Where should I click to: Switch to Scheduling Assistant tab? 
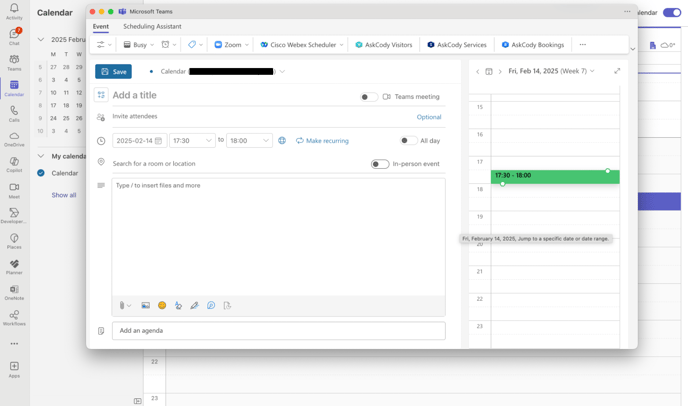click(x=152, y=26)
